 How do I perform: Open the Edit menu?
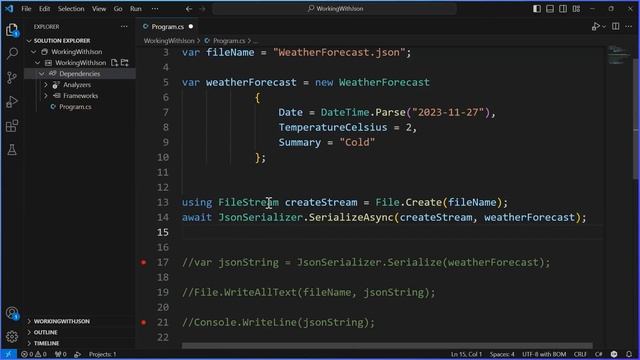pos(44,9)
